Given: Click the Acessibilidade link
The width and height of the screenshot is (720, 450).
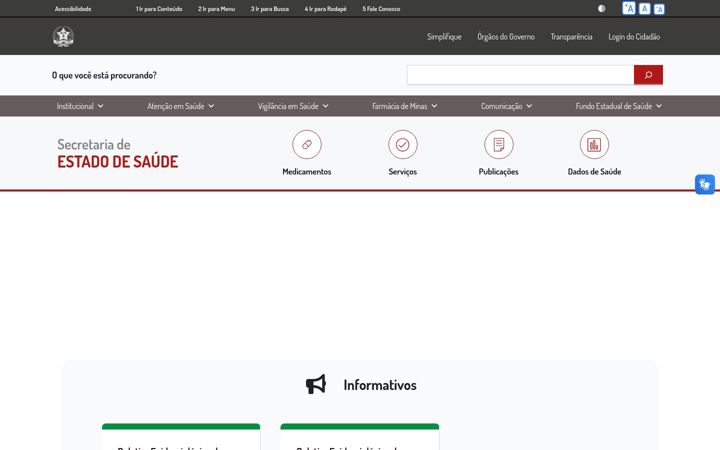Looking at the screenshot, I should [73, 9].
